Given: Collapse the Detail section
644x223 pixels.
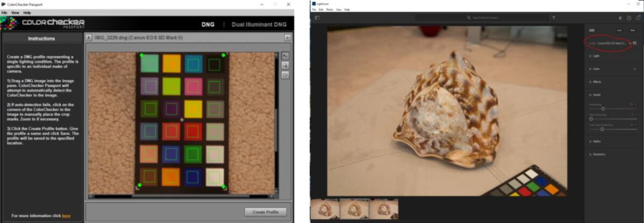Looking at the screenshot, I should pyautogui.click(x=596, y=95).
